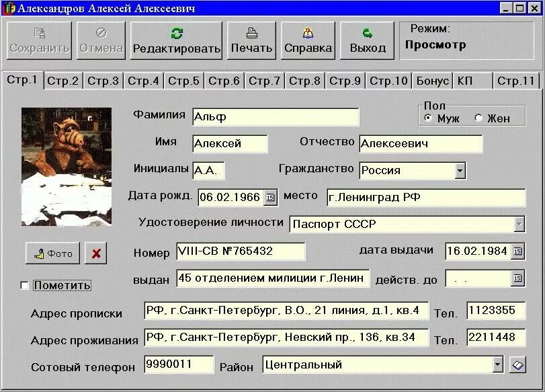Viewport: 545px width, 392px height.
Task: Open the calendar for Дата рожд. field
Action: click(270, 198)
